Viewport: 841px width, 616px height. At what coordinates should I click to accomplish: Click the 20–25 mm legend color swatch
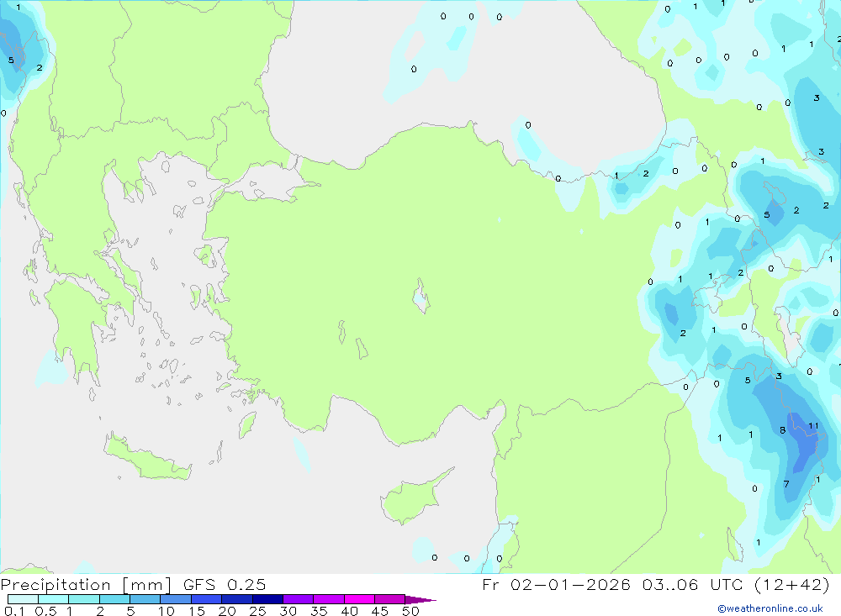tap(237, 599)
